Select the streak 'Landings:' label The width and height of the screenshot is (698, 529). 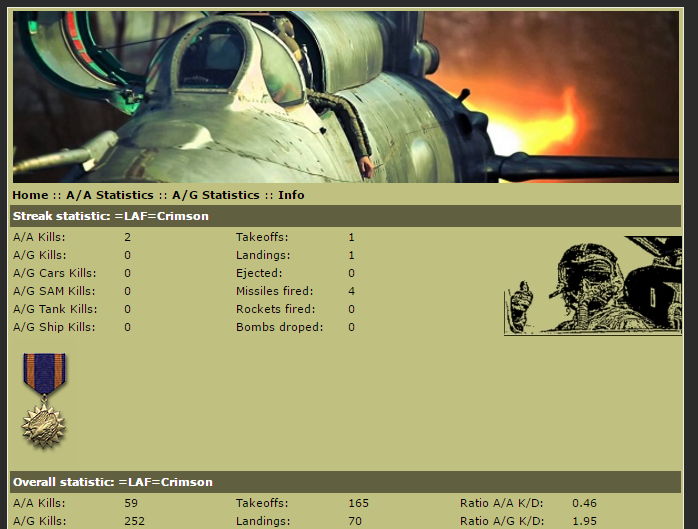[263, 255]
